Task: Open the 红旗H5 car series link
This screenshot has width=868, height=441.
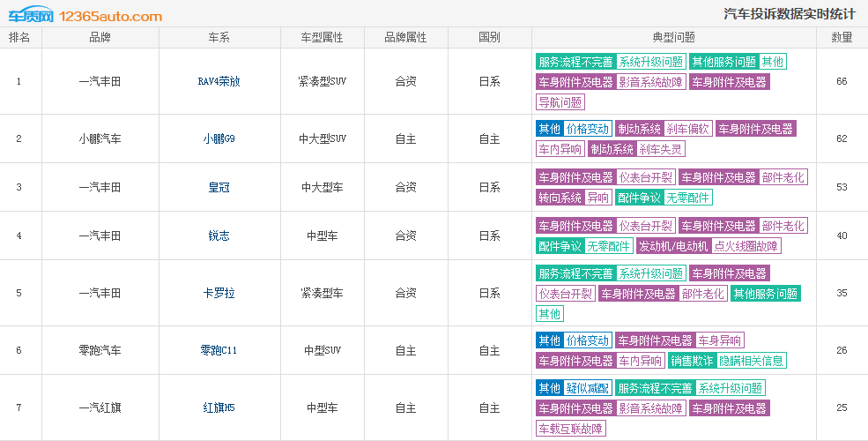Action: 219,407
